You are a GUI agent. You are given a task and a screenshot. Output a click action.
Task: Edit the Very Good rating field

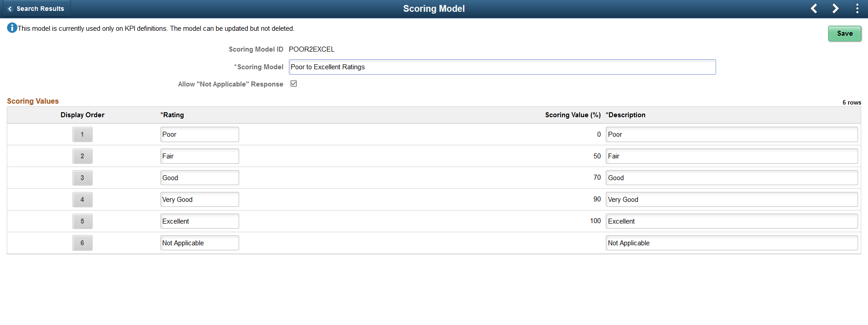(x=200, y=200)
